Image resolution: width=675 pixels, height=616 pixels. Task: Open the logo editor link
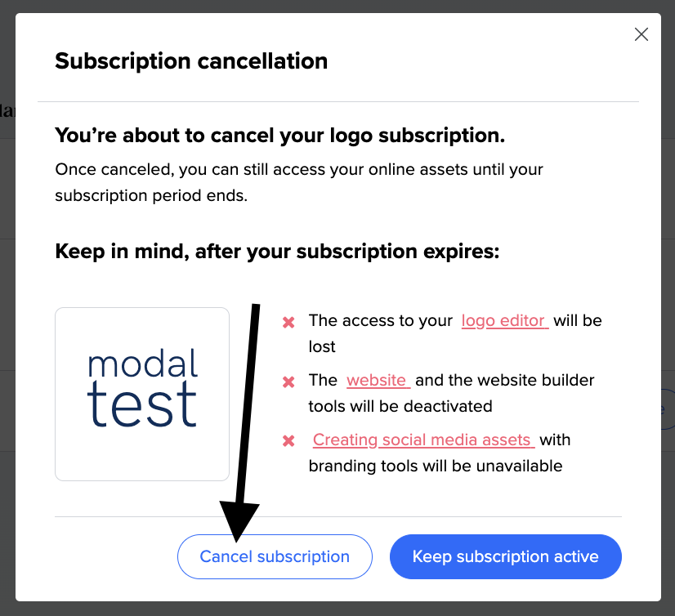click(504, 321)
